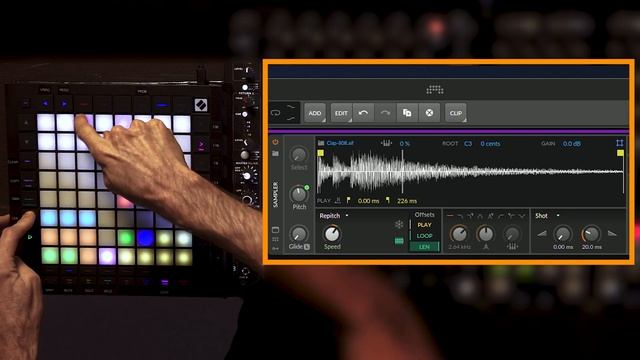Select the PLAY offsets option
The height and width of the screenshot is (360, 640).
(424, 225)
